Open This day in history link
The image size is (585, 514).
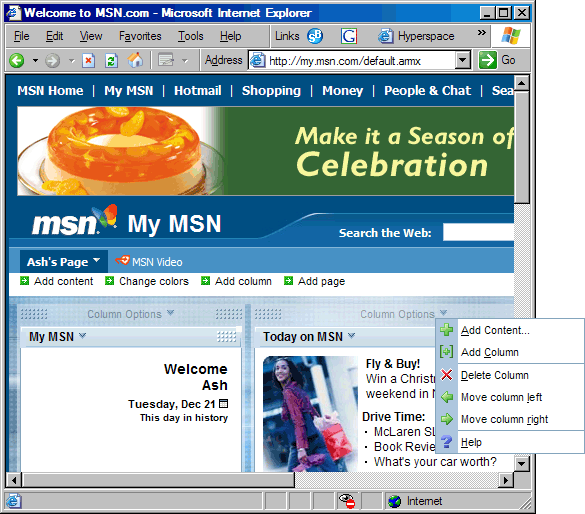[184, 417]
